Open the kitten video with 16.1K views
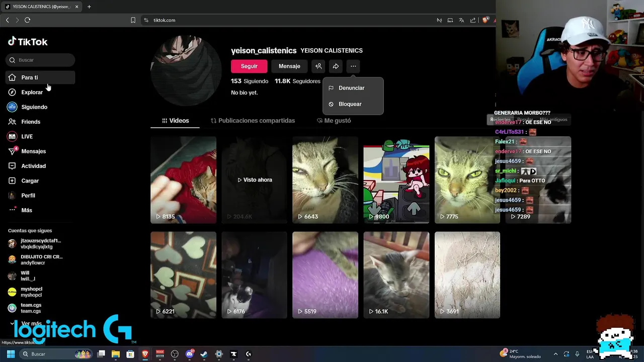Image resolution: width=644 pixels, height=362 pixels. (x=396, y=275)
